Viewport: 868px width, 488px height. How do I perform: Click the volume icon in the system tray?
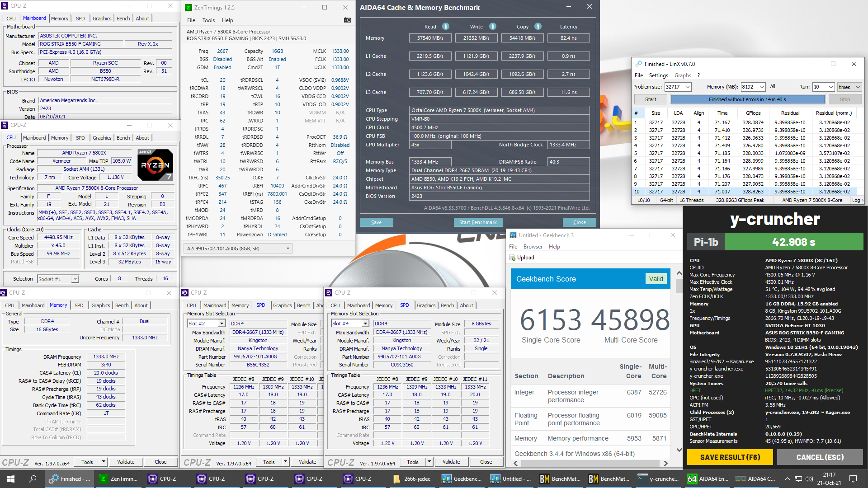click(x=809, y=479)
